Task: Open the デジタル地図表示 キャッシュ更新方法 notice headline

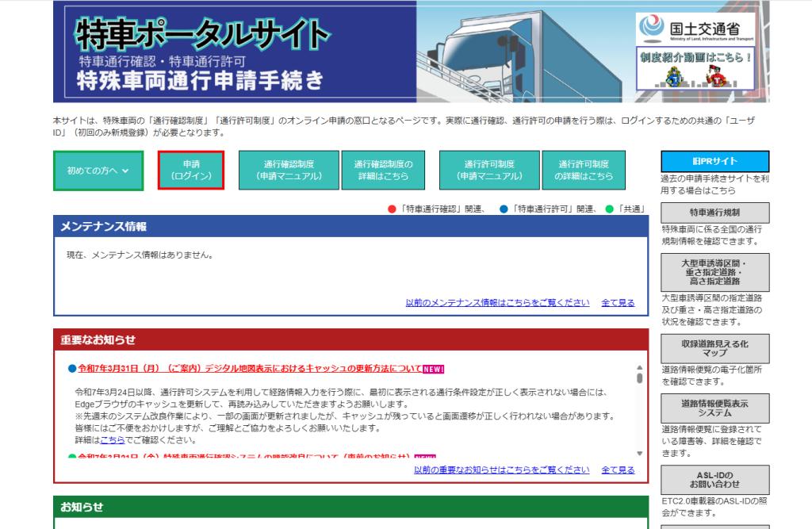Action: [x=250, y=369]
